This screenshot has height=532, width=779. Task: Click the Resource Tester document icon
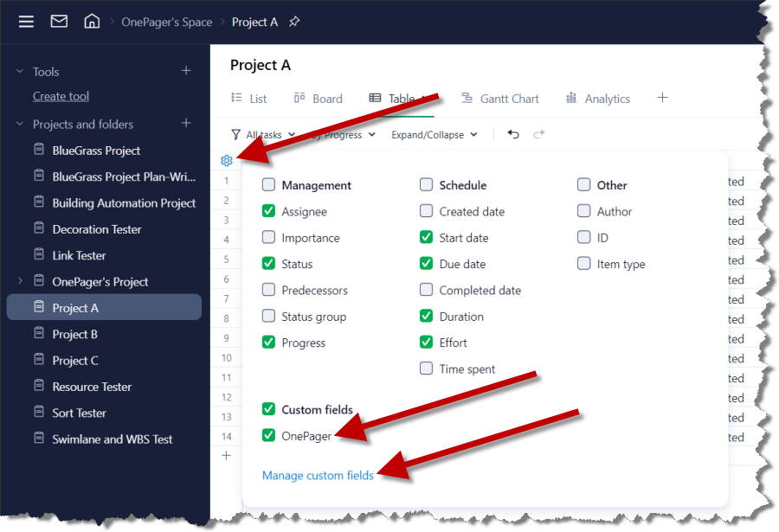click(x=39, y=386)
